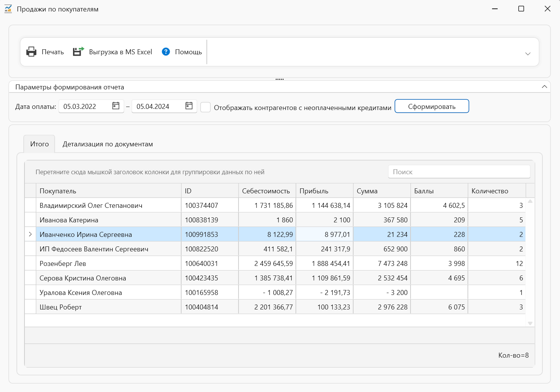Collapse the Параметры формирования отчета panel
Viewport: 560px width, 392px height.
click(x=544, y=87)
